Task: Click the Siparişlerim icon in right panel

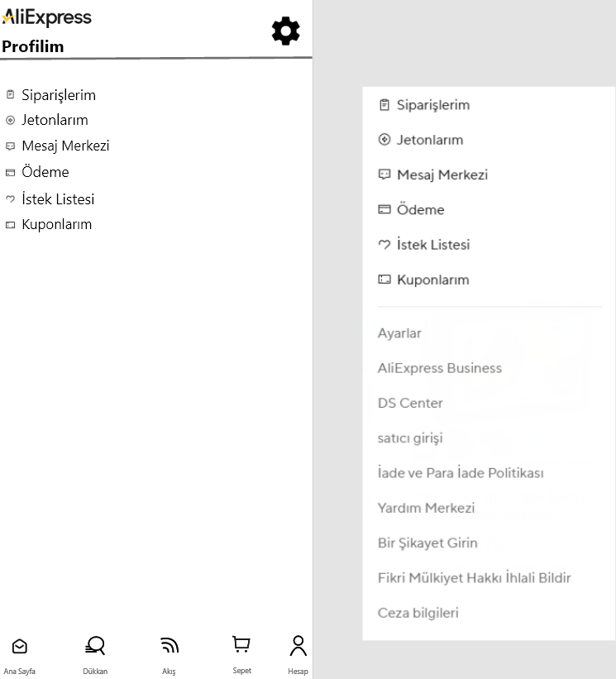Action: point(384,105)
